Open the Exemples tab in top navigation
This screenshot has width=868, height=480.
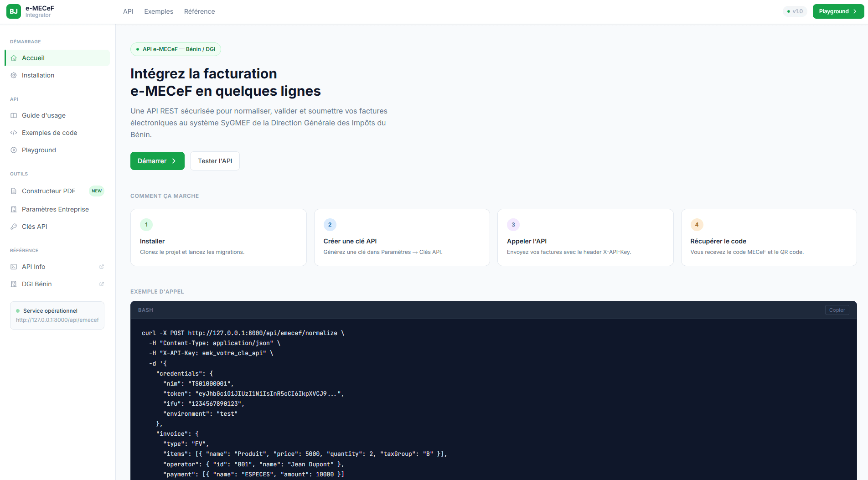[159, 11]
